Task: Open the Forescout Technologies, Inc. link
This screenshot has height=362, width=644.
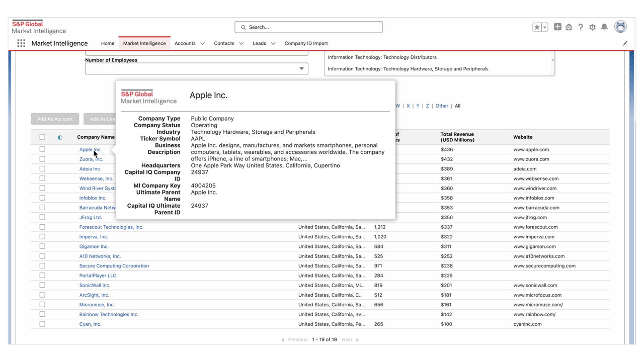Action: tap(111, 227)
